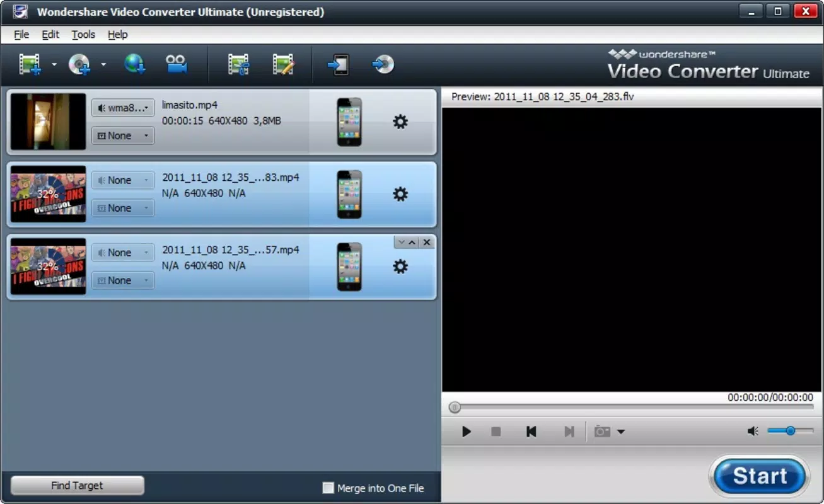Image resolution: width=824 pixels, height=504 pixels.
Task: Click the limasito.mp4 video thumbnail
Action: pyautogui.click(x=48, y=122)
